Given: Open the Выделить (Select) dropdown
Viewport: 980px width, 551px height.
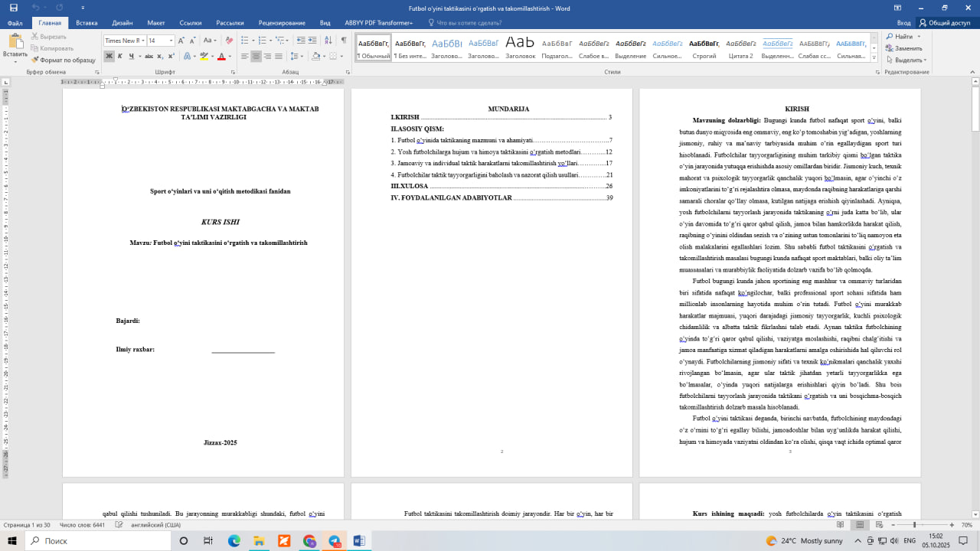Looking at the screenshot, I should coord(906,60).
